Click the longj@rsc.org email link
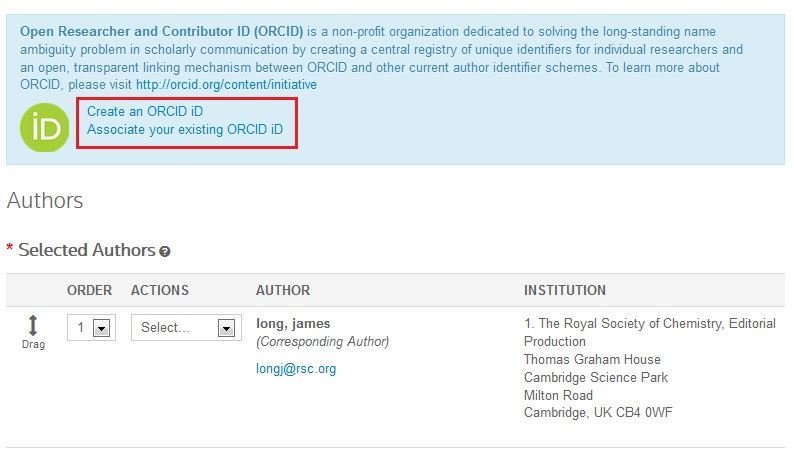Screen dimensions: 794x458 [x=296, y=369]
